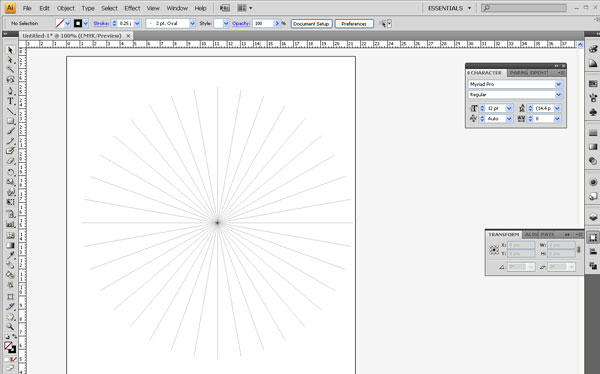Select the Pen tool in the toolbox

(x=10, y=91)
